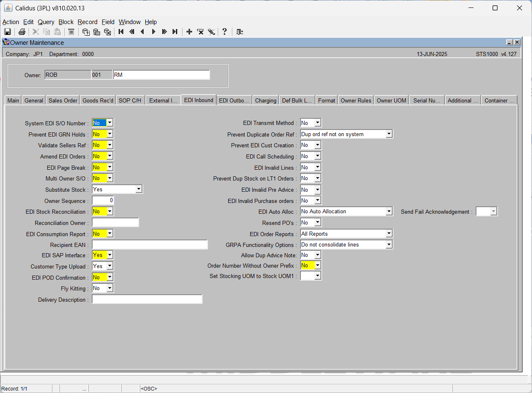Switch to the SOP C/H tab
This screenshot has width=532, height=393.
click(130, 100)
